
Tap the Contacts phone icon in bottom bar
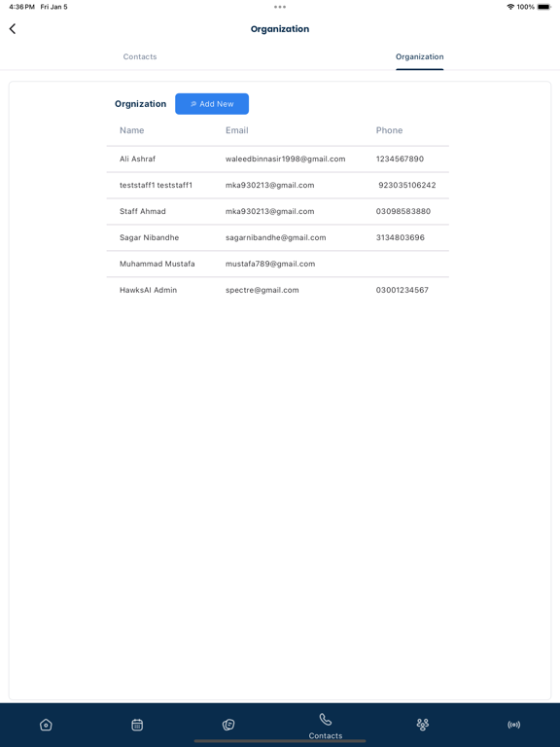326,719
